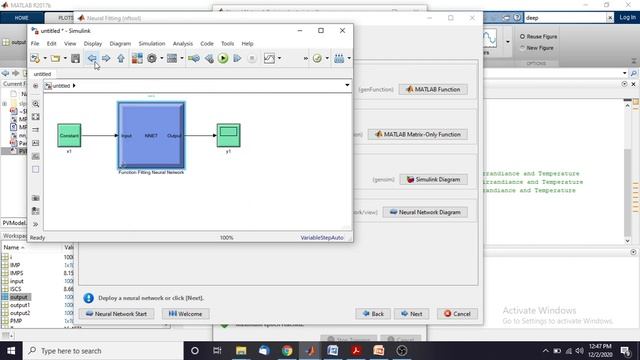Viewport: 640px width, 360px height.
Task: Click MATLAB Function button in Neural Fitting window
Action: click(x=433, y=89)
